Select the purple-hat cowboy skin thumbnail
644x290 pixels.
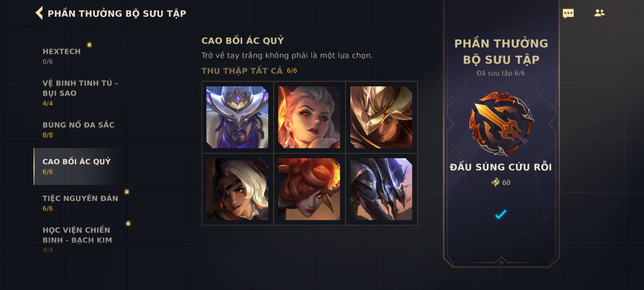(237, 117)
